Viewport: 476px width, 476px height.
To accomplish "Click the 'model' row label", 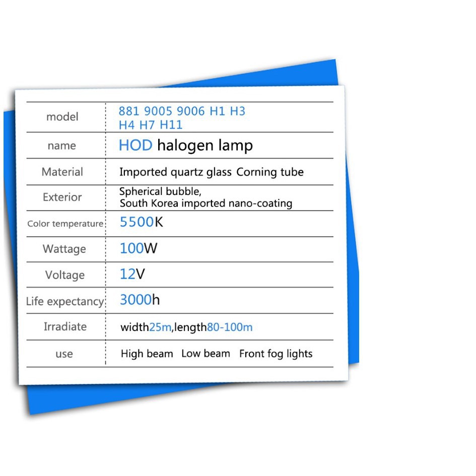I will [62, 117].
